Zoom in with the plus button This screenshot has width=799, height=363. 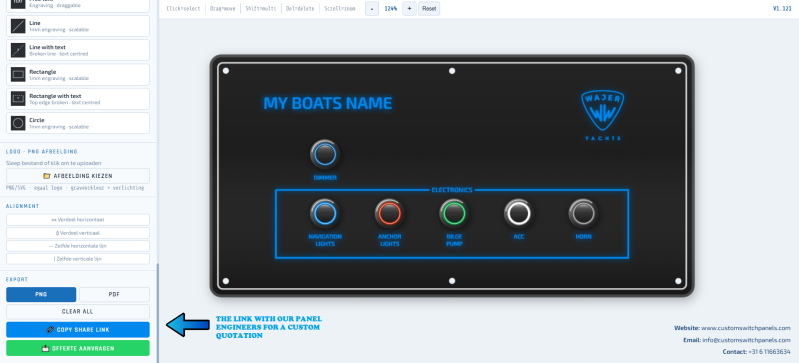[x=409, y=9]
